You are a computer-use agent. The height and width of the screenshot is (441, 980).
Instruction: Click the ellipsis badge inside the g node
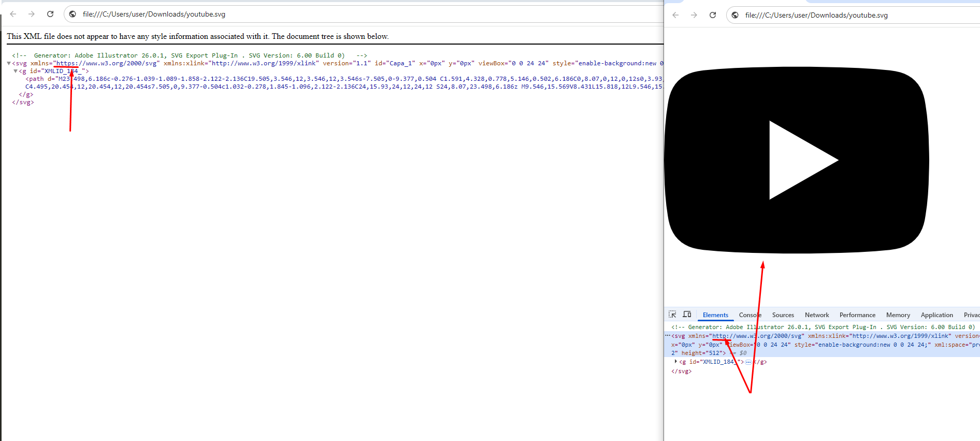(x=748, y=362)
